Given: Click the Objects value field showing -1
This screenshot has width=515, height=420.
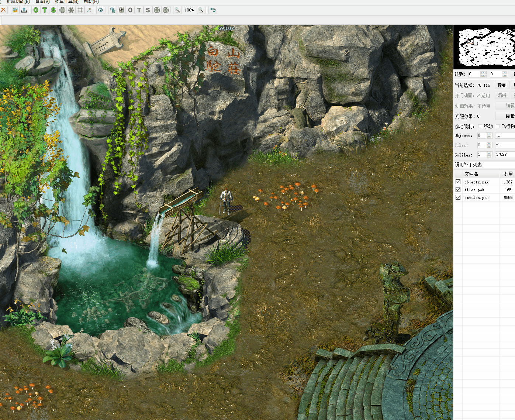Looking at the screenshot, I should [x=505, y=135].
